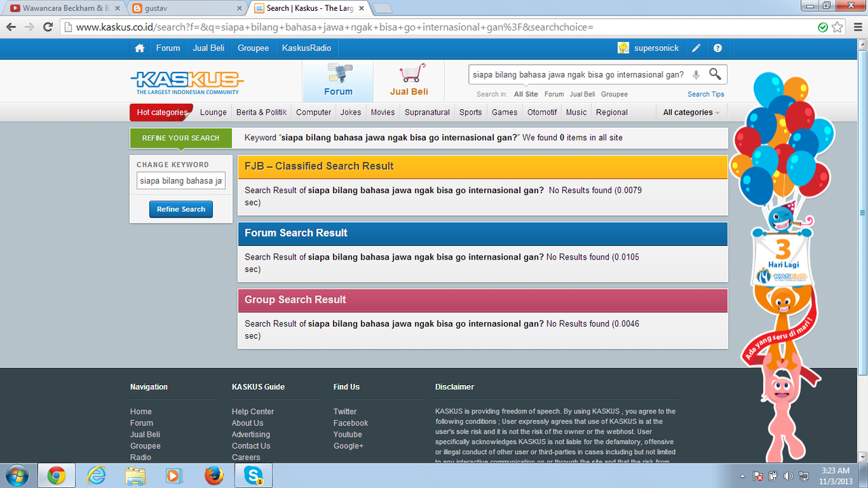This screenshot has width=868, height=488.
Task: Open the Search Tips link
Action: [706, 94]
